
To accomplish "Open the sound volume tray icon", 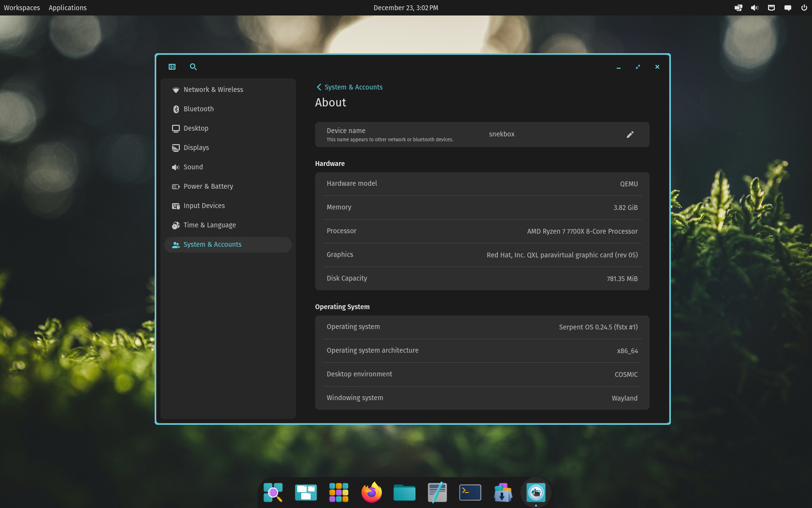I will 754,8.
